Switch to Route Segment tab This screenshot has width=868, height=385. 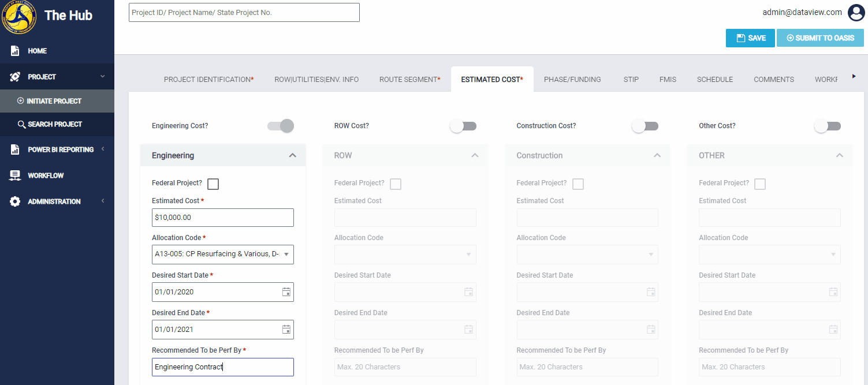409,80
